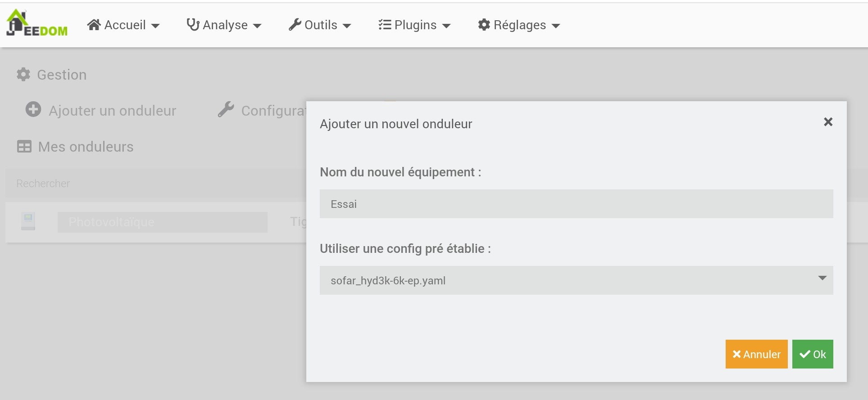The width and height of the screenshot is (868, 400).
Task: Expand the Outils dropdown menu
Action: 320,25
